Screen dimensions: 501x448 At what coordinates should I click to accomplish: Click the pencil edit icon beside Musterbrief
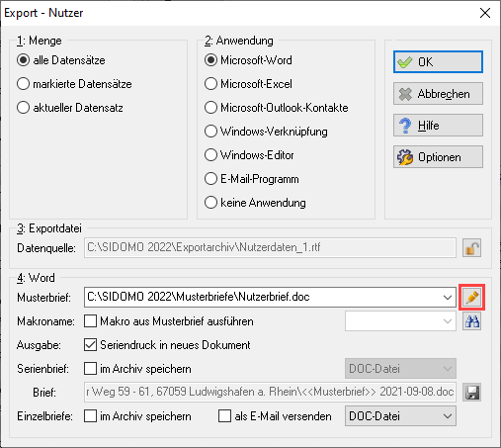click(x=471, y=298)
